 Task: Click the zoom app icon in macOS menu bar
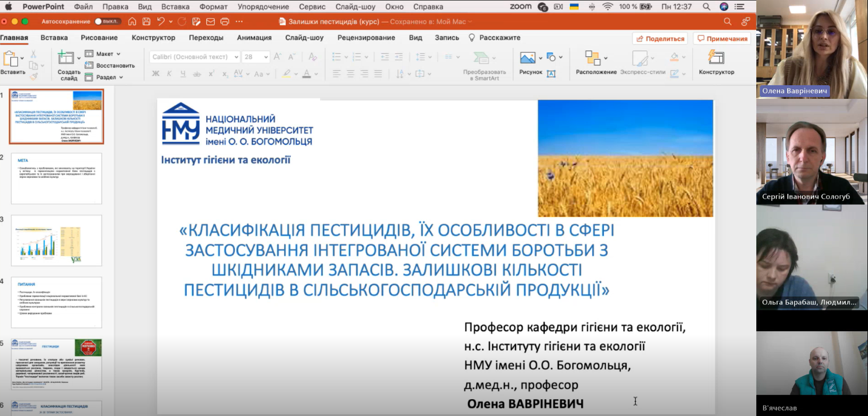[x=520, y=7]
